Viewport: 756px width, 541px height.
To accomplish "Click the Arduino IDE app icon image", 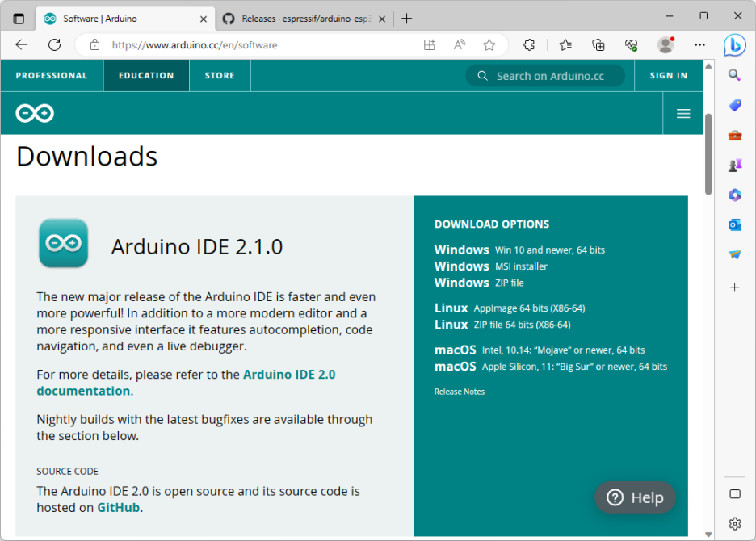I will (63, 243).
